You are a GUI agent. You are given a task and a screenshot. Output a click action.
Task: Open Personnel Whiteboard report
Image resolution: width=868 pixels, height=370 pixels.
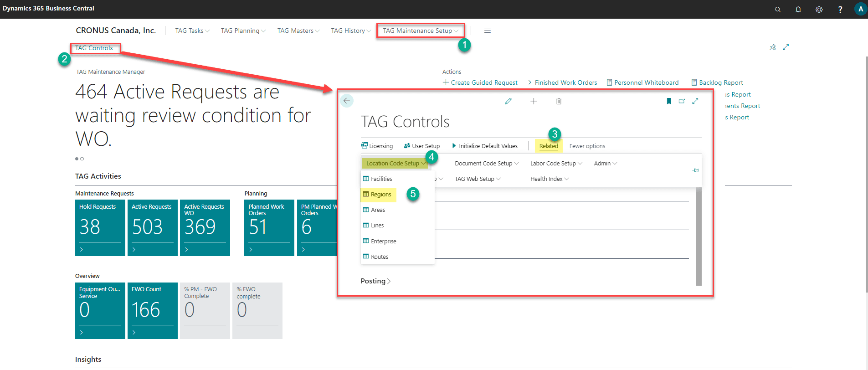pyautogui.click(x=642, y=82)
